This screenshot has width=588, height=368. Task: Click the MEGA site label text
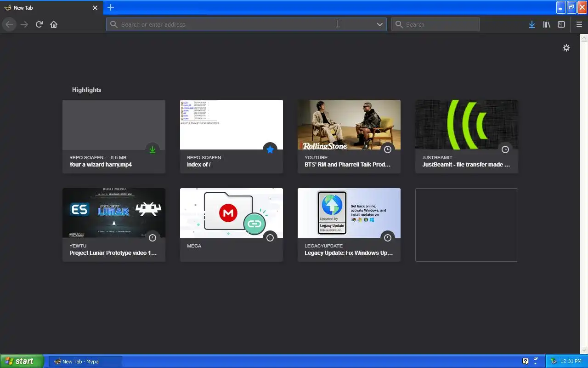[x=194, y=246]
